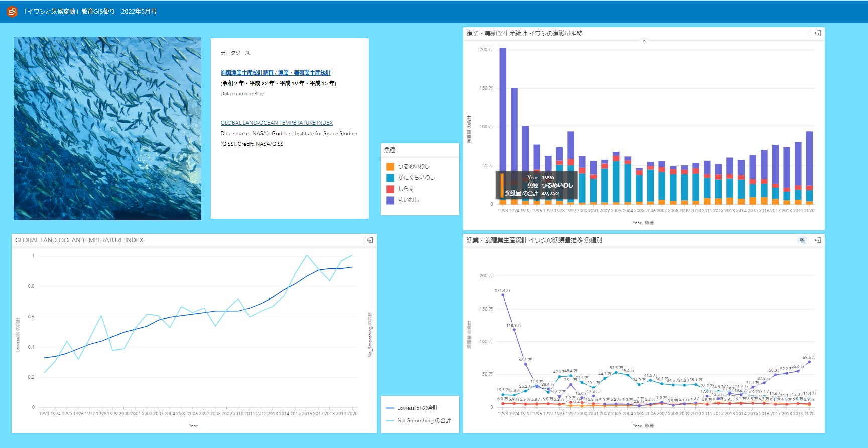The height and width of the screenshot is (448, 868).
Task: Click the 69.8万 data point for 2020
Action: pos(809,362)
